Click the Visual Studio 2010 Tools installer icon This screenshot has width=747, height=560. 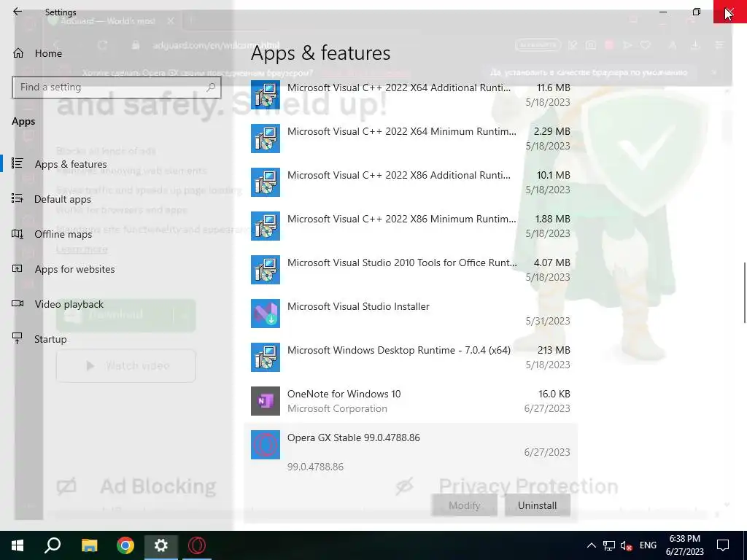pyautogui.click(x=266, y=270)
